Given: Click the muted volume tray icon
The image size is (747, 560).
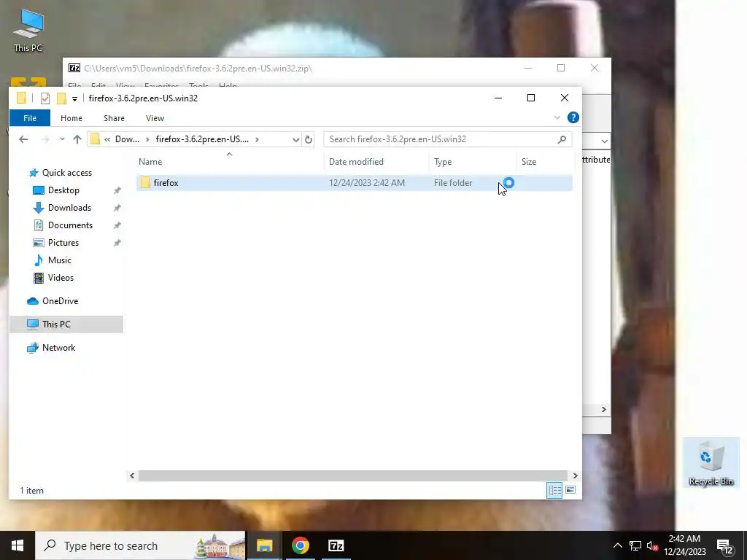Looking at the screenshot, I should 652,545.
